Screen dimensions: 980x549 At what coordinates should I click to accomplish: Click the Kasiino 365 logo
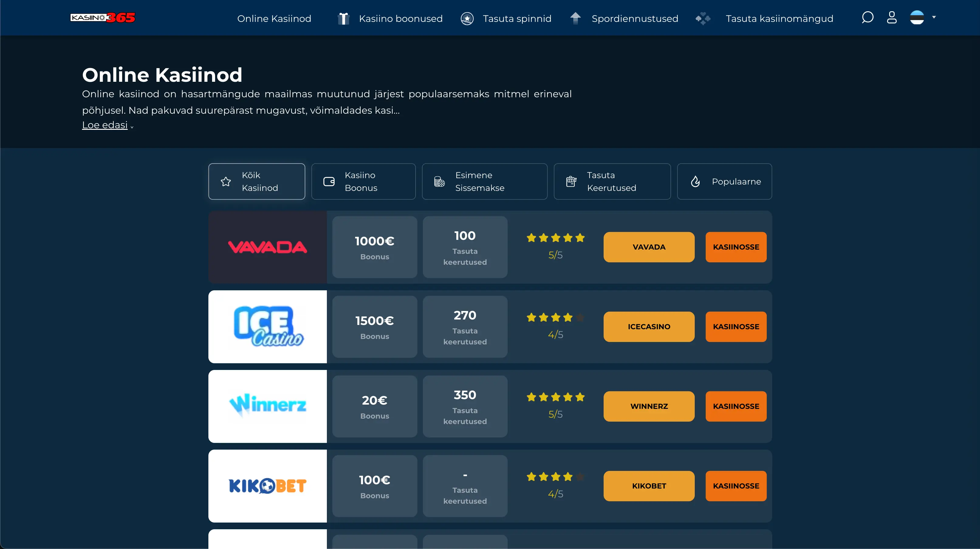click(103, 18)
